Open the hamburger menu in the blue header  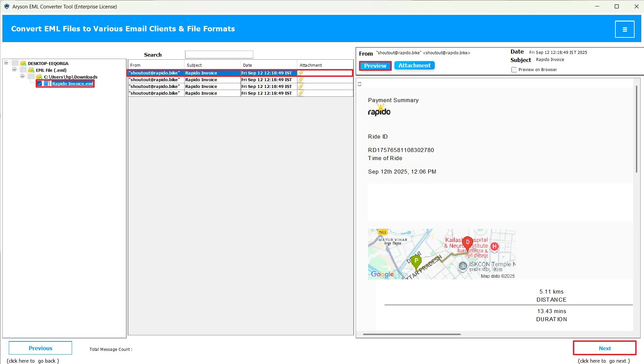pyautogui.click(x=624, y=29)
